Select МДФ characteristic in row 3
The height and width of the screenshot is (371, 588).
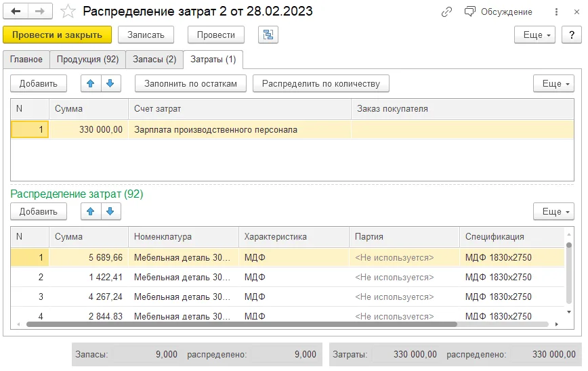point(293,297)
